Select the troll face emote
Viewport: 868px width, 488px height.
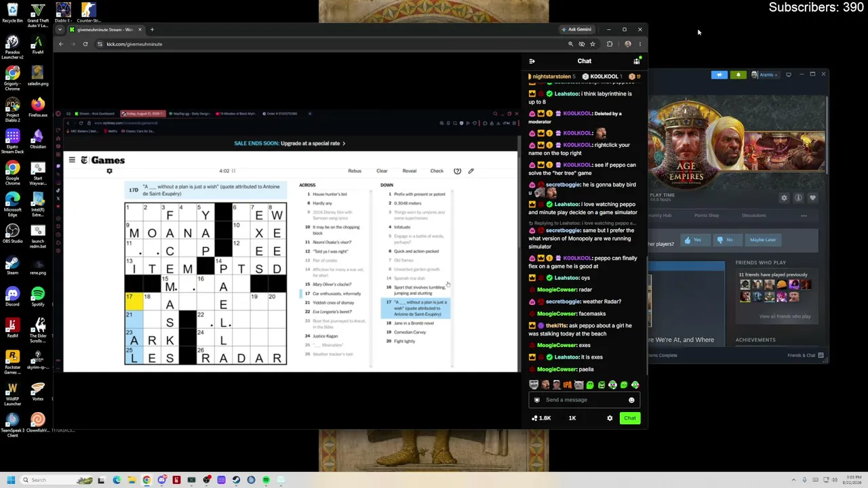coord(534,385)
